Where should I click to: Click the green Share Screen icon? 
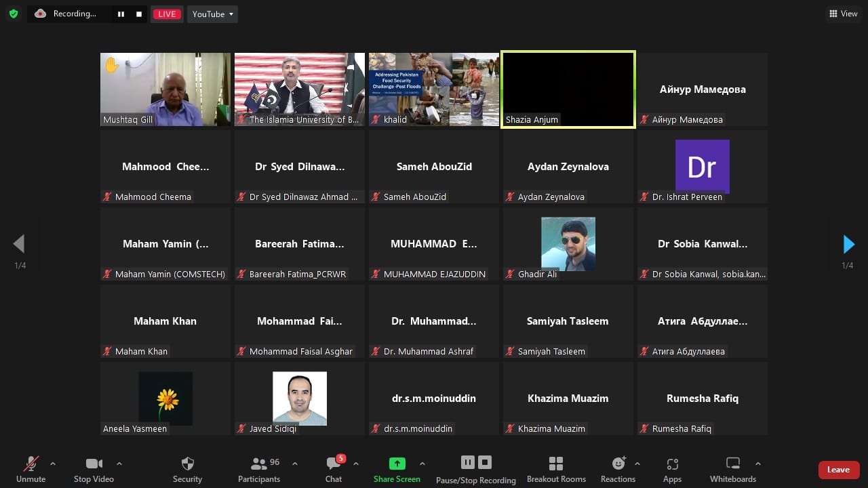tap(397, 464)
